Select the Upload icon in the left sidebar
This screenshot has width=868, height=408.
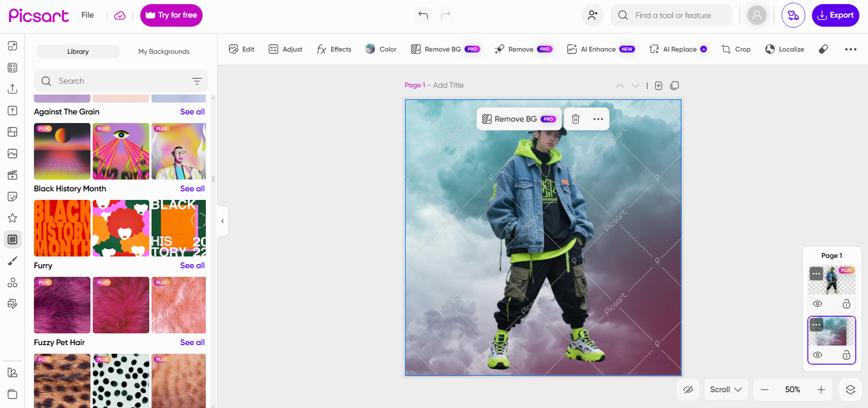(x=12, y=89)
